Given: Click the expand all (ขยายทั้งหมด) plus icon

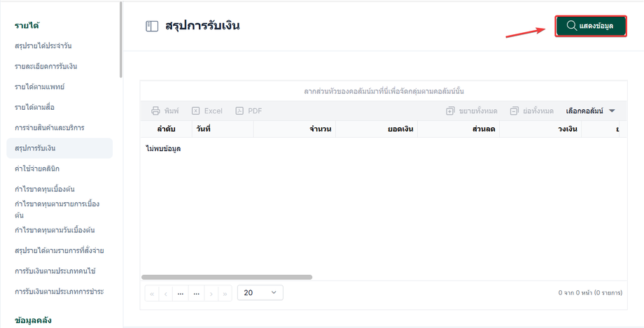Looking at the screenshot, I should 451,110.
